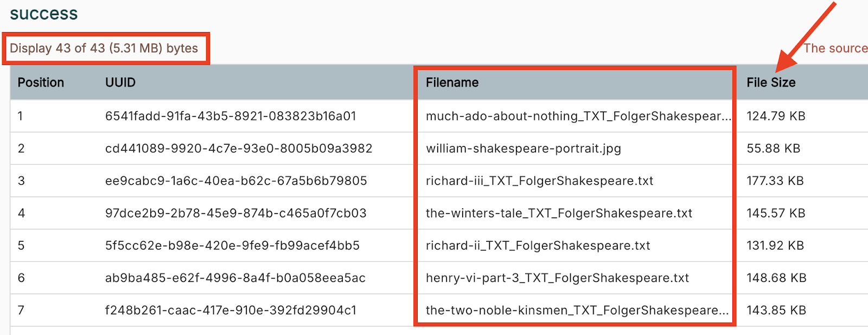
Task: Select UUID beginning with ee9cabc9
Action: 236,181
